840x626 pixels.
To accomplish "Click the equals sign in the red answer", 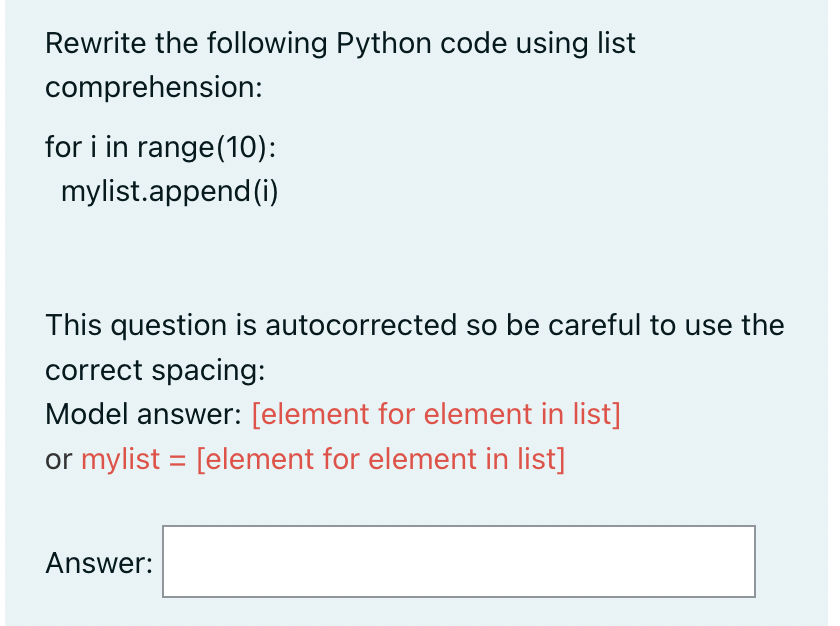I will click(x=178, y=460).
